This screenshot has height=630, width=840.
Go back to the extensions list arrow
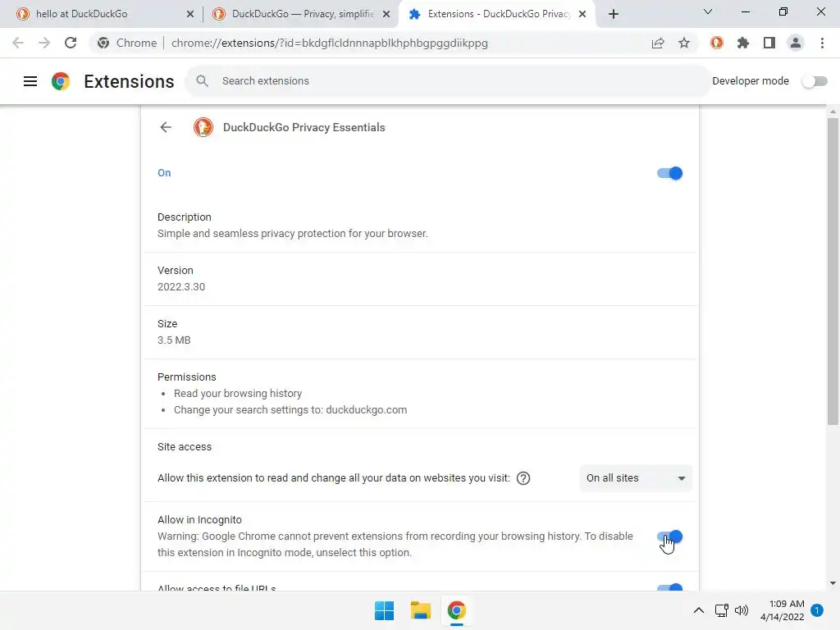click(x=166, y=127)
